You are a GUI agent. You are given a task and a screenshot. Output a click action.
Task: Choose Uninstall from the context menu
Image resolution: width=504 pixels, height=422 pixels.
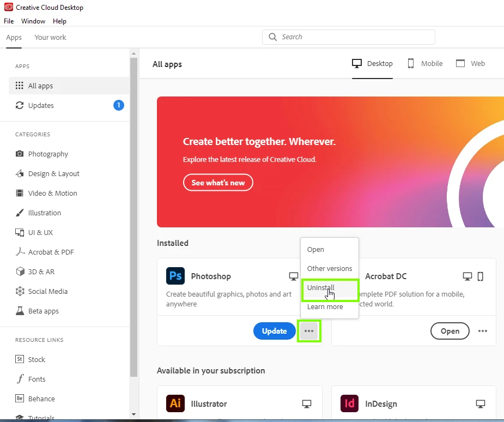330,287
